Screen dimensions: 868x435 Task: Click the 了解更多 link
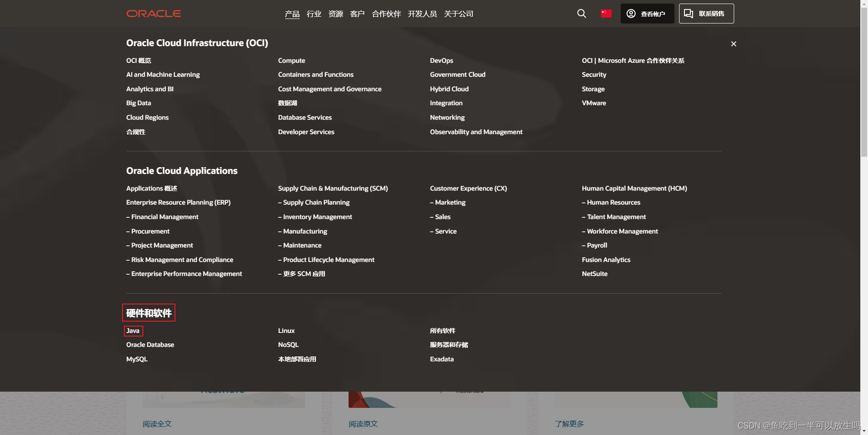tap(570, 424)
